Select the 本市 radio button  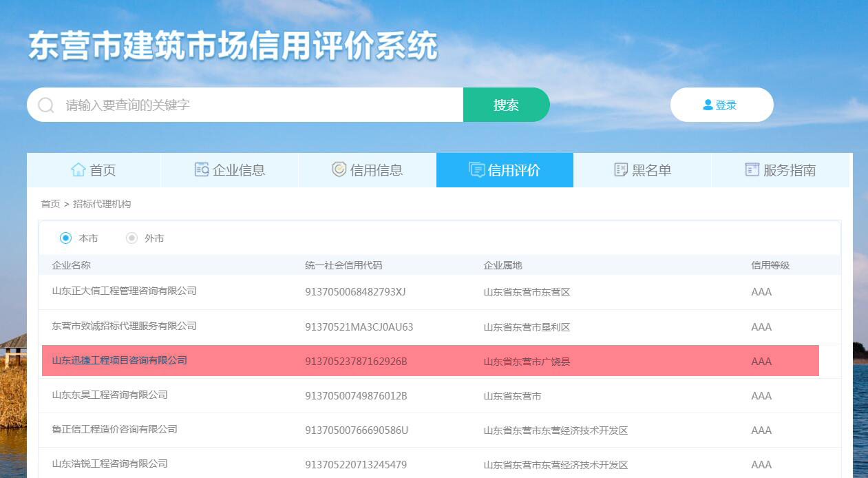pos(65,238)
